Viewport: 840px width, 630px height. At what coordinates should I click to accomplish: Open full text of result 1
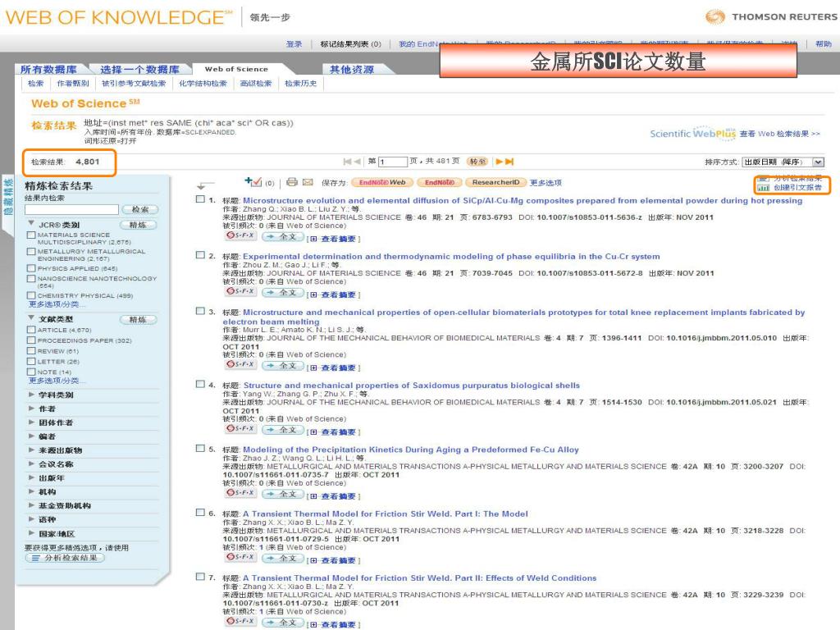(282, 236)
